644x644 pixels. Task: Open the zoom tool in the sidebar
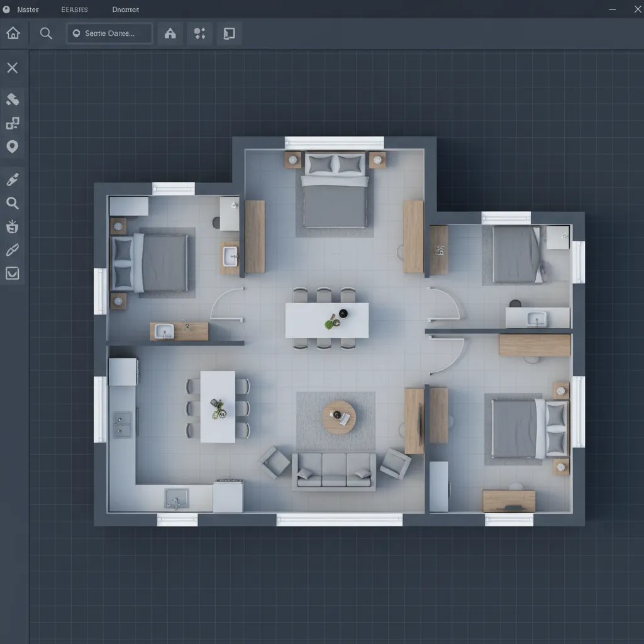point(13,203)
